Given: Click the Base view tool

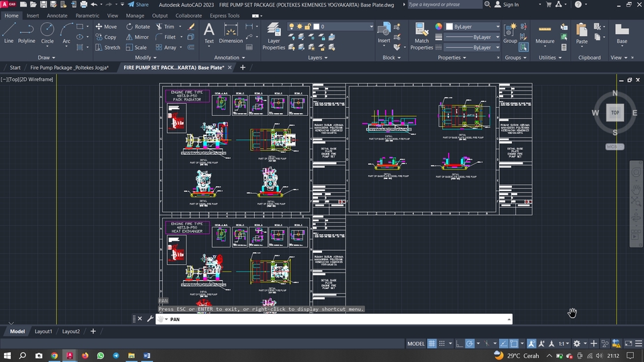Looking at the screenshot, I should point(622,33).
